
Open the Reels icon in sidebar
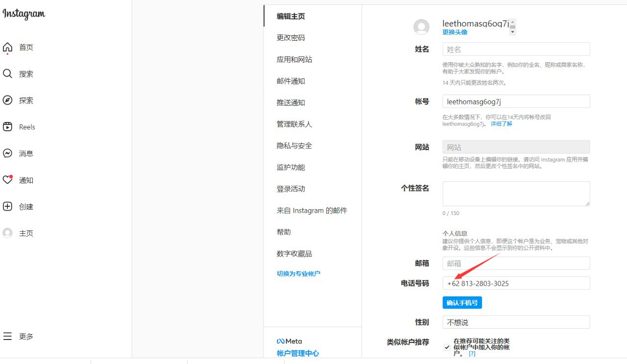(x=7, y=127)
